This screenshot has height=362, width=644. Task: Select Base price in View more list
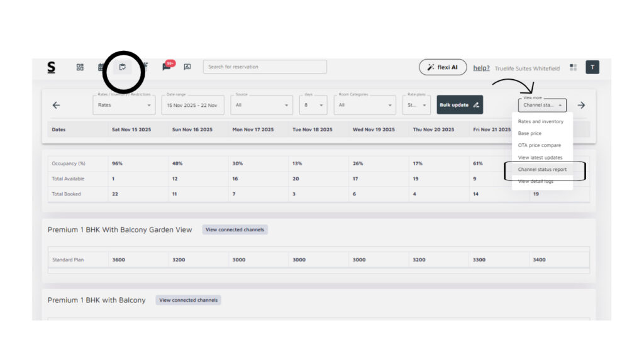coord(530,133)
